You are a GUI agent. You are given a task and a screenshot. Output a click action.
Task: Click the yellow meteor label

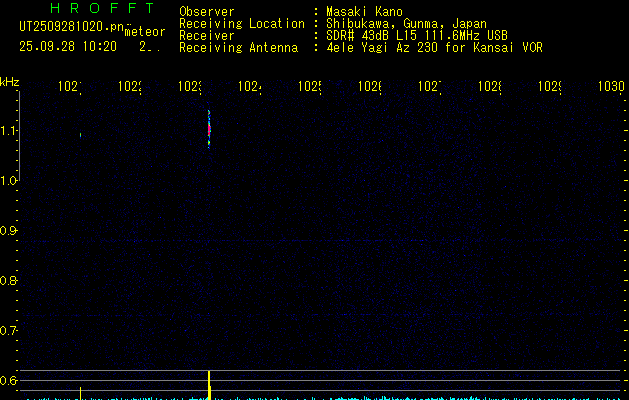(x=144, y=32)
